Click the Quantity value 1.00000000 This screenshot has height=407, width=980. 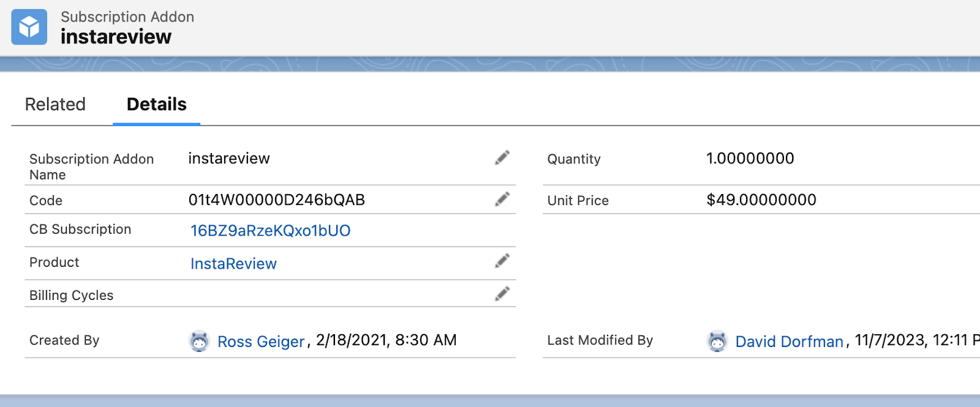click(x=750, y=159)
